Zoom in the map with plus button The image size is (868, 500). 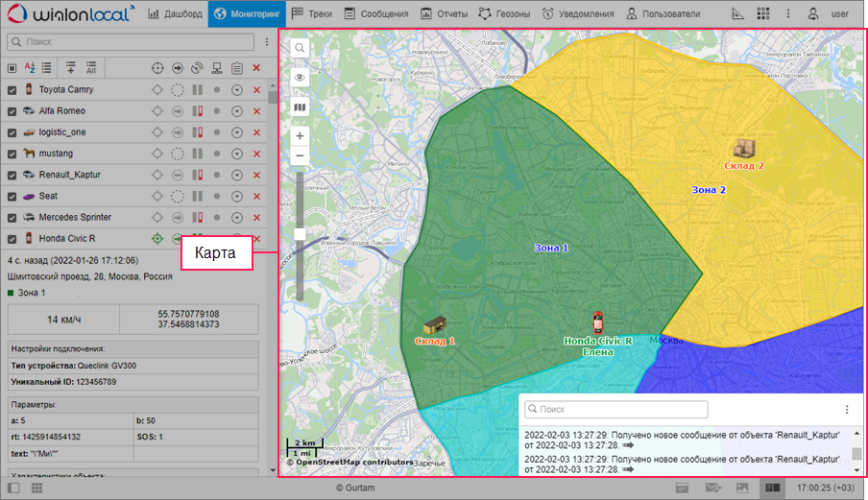pos(300,136)
